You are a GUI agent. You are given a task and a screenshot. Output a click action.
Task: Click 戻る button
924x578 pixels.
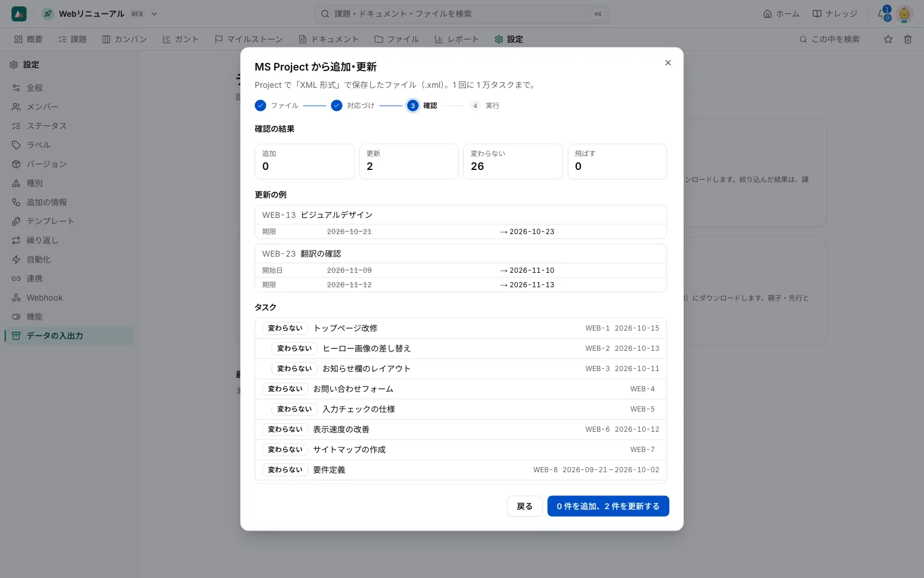click(x=524, y=506)
